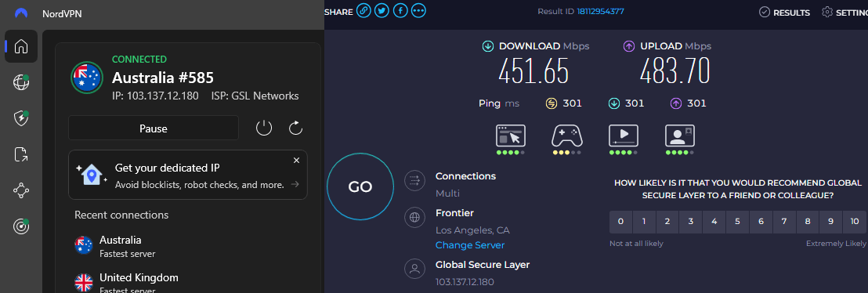
Task: Rate recommendation likelihood 4
Action: (714, 222)
